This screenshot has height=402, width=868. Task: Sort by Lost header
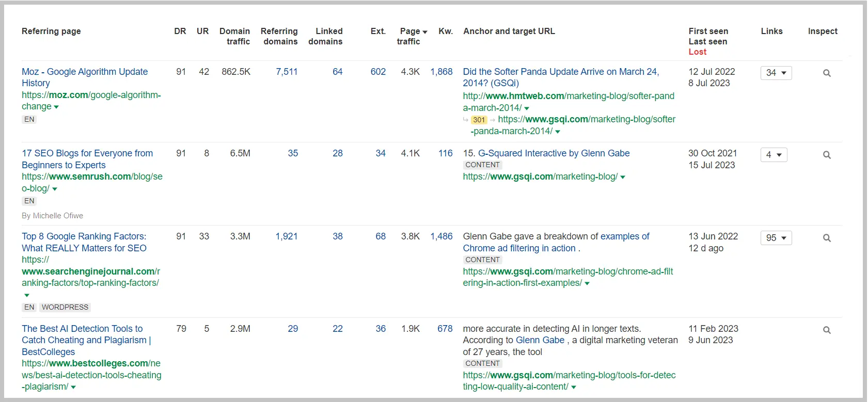[698, 52]
